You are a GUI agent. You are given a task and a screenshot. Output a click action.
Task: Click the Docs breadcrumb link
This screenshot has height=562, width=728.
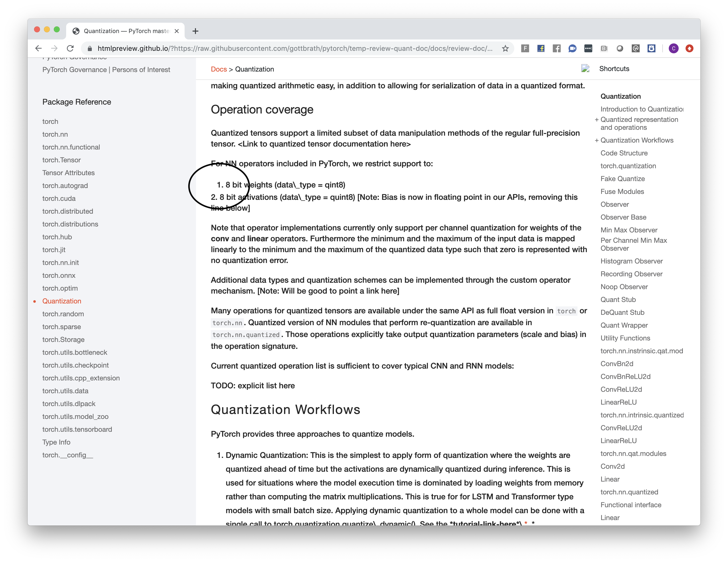tap(218, 69)
